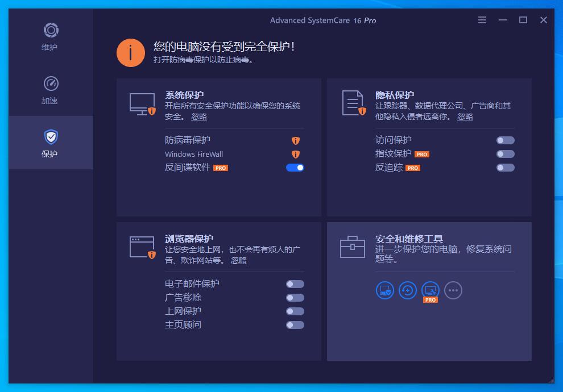This screenshot has height=392, width=563.
Task: Enable the 反追踪 toggle
Action: coord(506,168)
